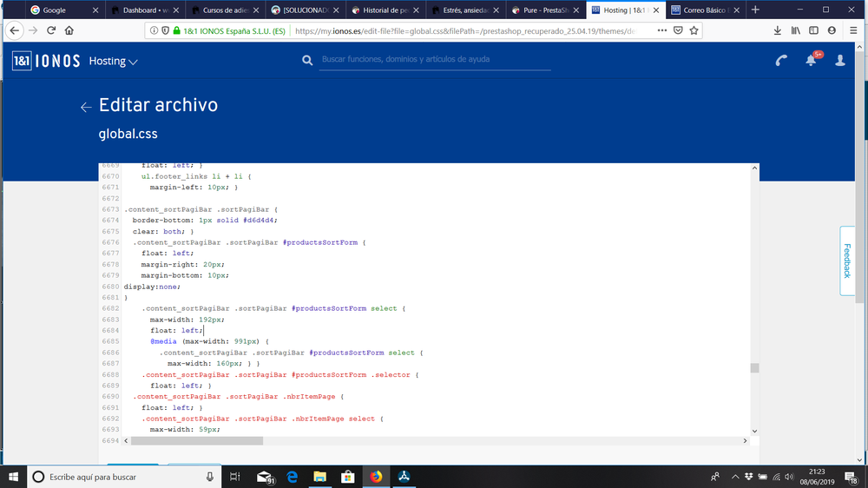Expand the Hosting dropdown menu
Image resolution: width=868 pixels, height=488 pixels.
pos(114,61)
